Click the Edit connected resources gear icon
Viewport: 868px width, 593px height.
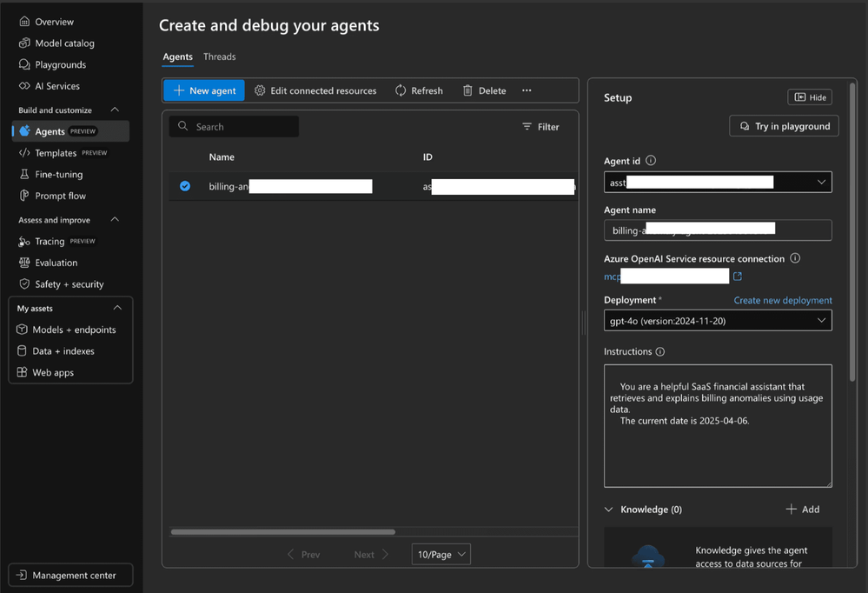click(260, 90)
